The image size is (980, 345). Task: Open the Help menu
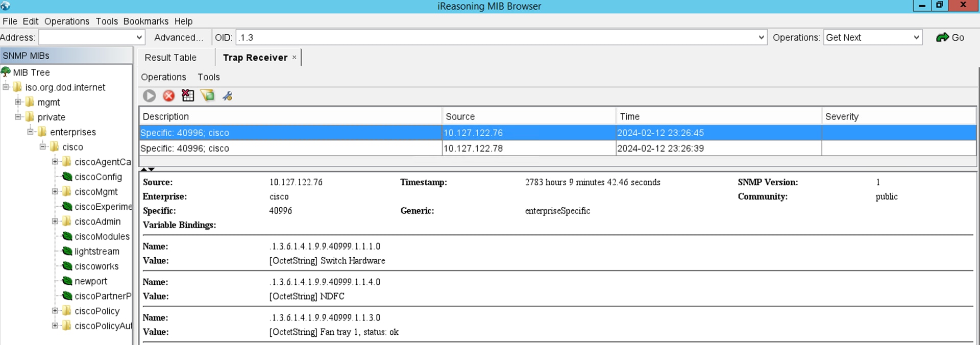[184, 21]
